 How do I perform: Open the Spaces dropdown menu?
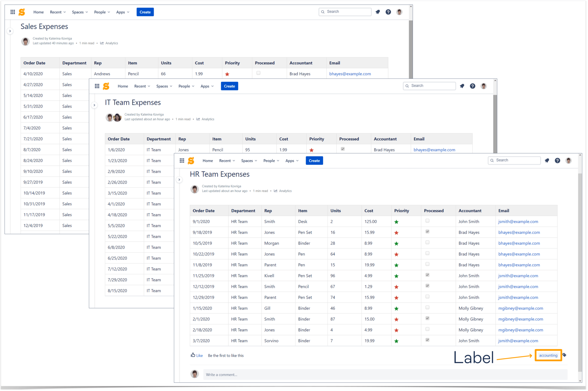247,160
